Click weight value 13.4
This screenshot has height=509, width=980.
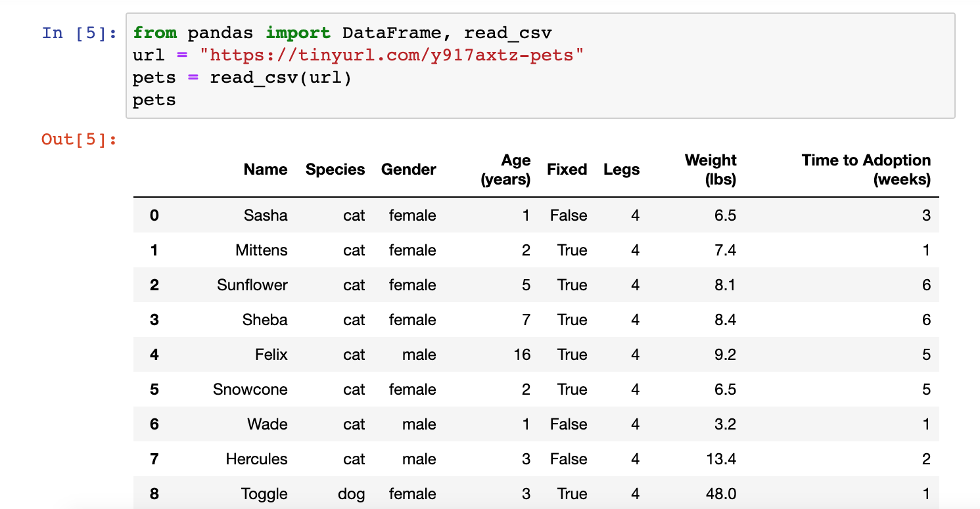point(721,459)
